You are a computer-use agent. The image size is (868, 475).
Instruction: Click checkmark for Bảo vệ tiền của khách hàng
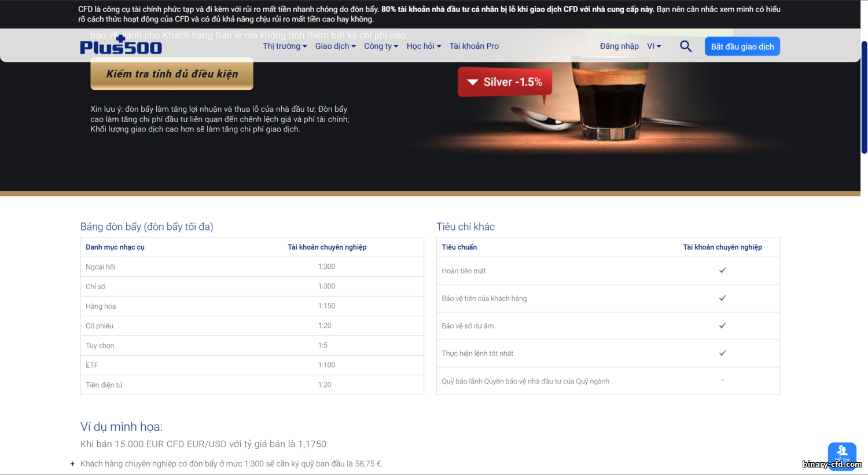[x=722, y=298]
